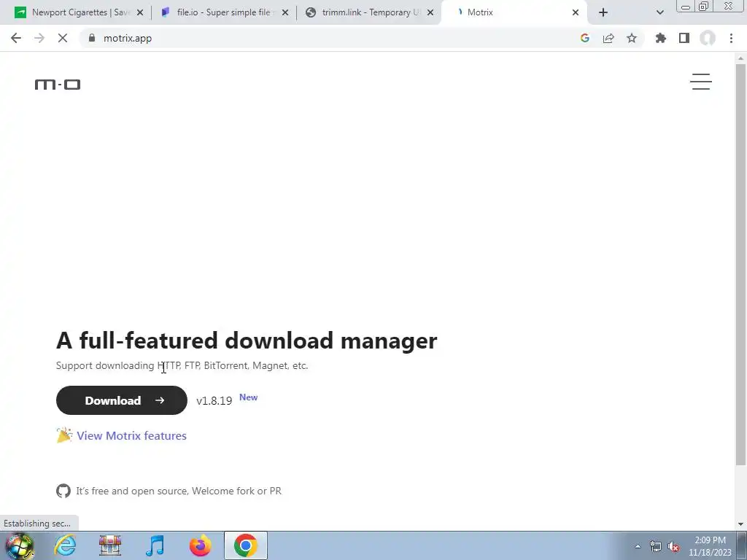
Task: Open the WinRAR taskbar icon
Action: coord(109,545)
